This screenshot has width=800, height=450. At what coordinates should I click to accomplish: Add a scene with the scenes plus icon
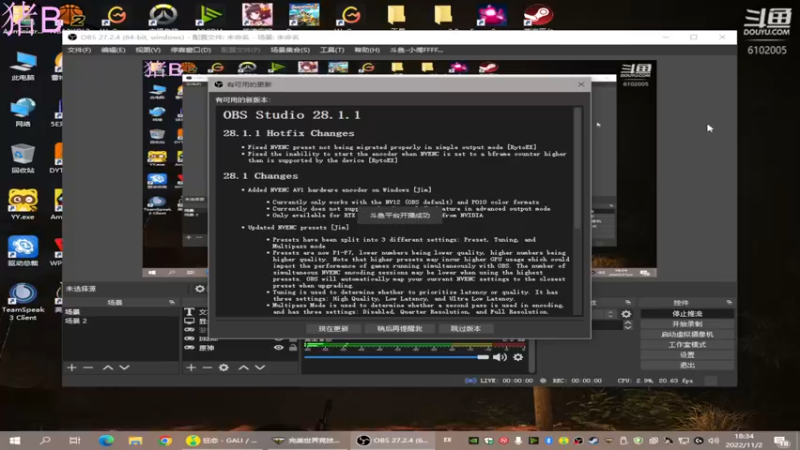(x=71, y=367)
